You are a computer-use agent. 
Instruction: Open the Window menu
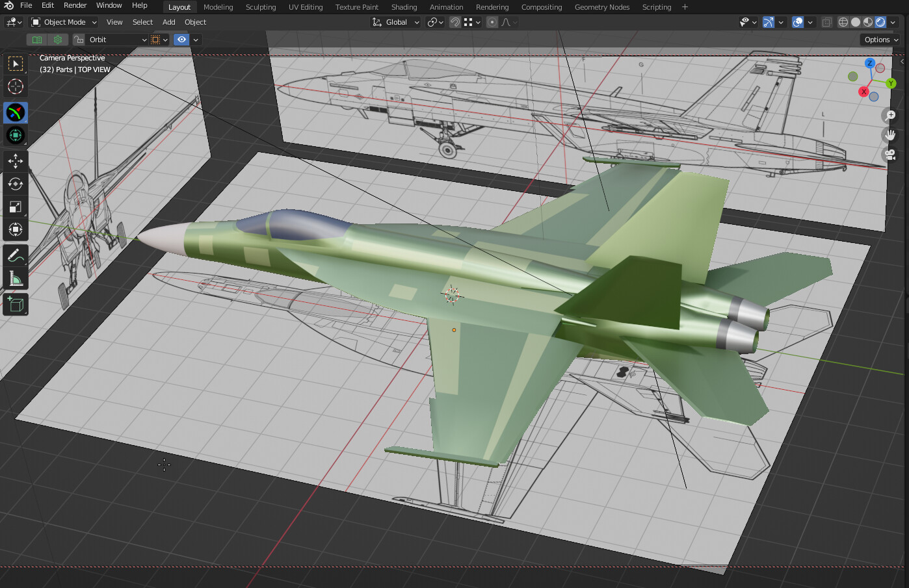pyautogui.click(x=109, y=5)
